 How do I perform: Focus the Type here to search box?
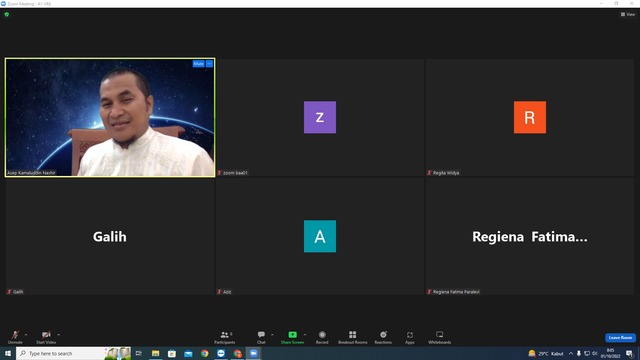[73, 353]
